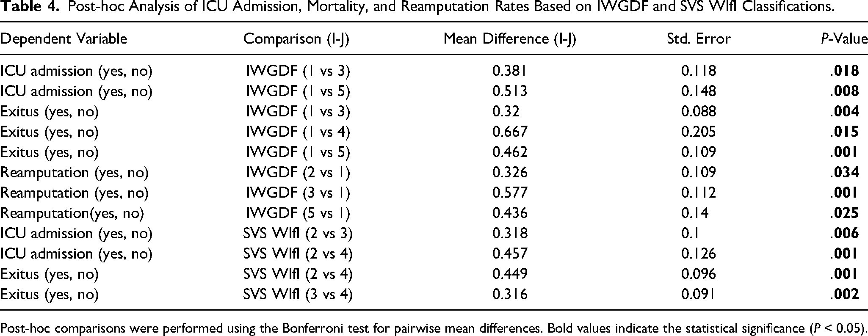
Task: Click the Std. Error column header
Action: click(699, 39)
